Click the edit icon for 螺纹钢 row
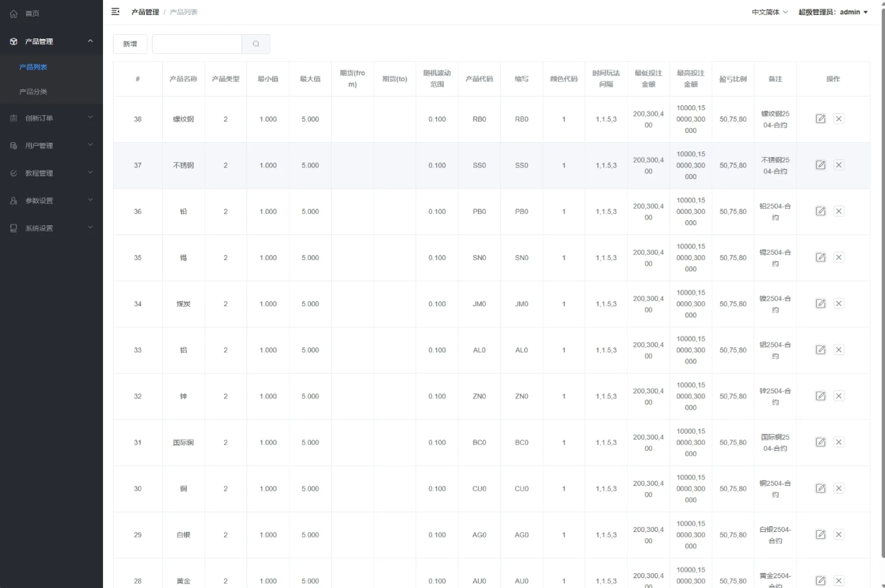885x588 pixels. pyautogui.click(x=820, y=119)
